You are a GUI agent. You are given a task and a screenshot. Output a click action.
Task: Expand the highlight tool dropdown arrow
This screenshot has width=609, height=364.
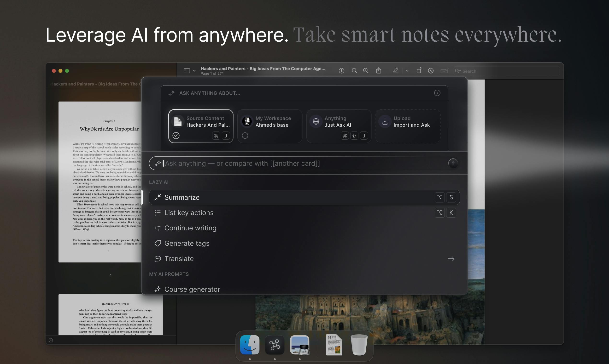407,71
